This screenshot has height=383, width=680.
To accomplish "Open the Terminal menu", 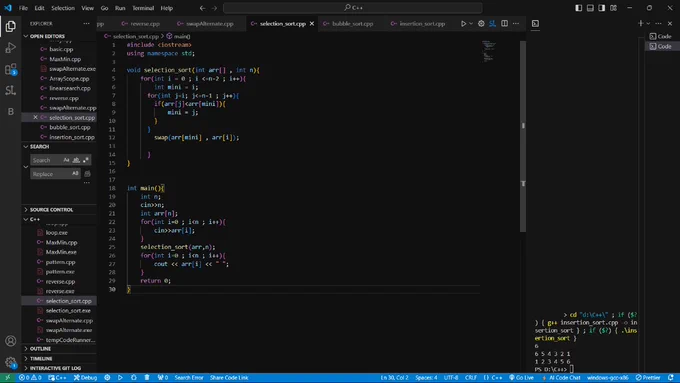I will coord(143,8).
